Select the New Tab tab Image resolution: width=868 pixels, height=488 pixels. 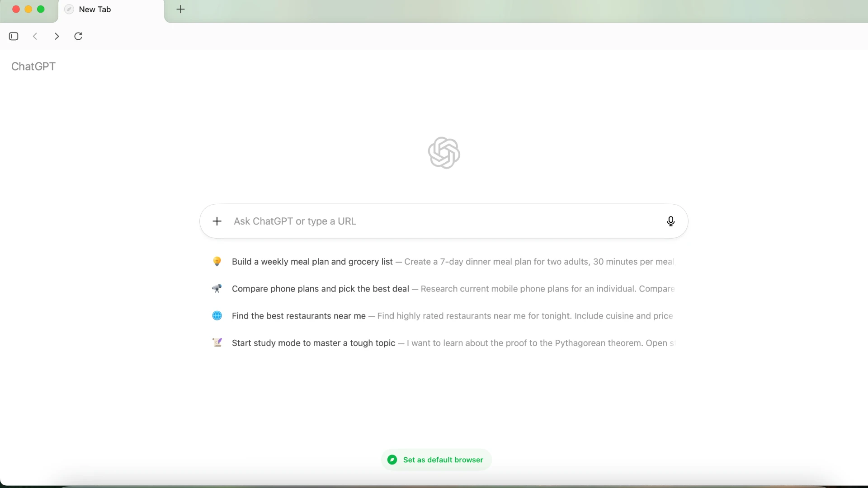[111, 9]
